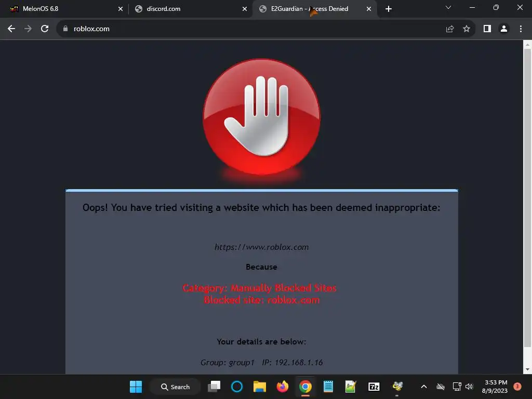532x399 pixels.
Task: Click the scrollbar down arrow
Action: coord(527,369)
